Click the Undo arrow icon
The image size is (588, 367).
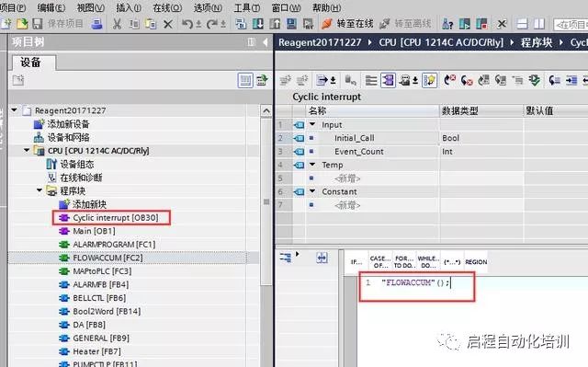pyautogui.click(x=187, y=24)
